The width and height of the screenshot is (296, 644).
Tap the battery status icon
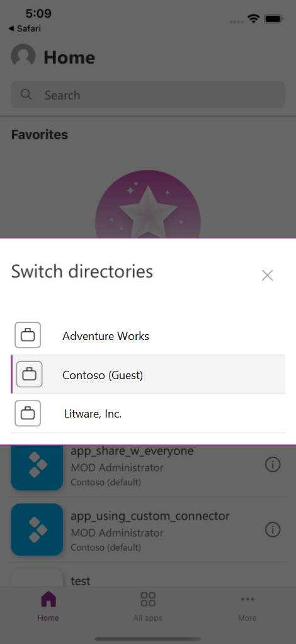[x=273, y=18]
